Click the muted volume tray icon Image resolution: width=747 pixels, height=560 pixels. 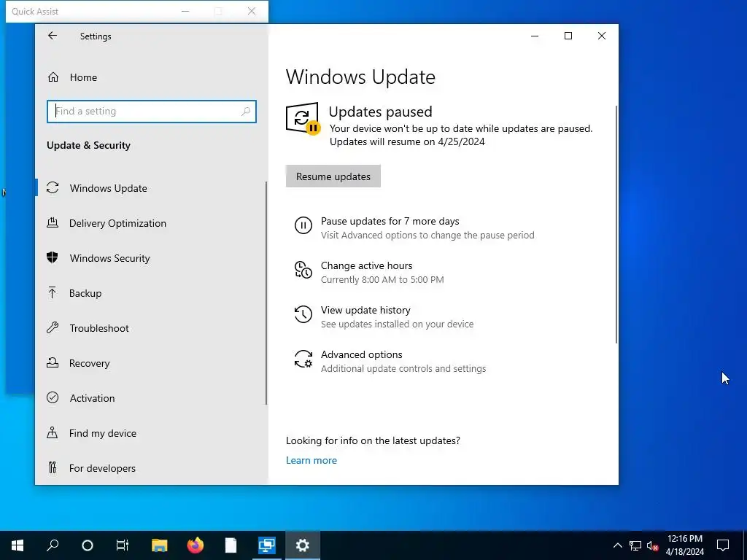[653, 545]
